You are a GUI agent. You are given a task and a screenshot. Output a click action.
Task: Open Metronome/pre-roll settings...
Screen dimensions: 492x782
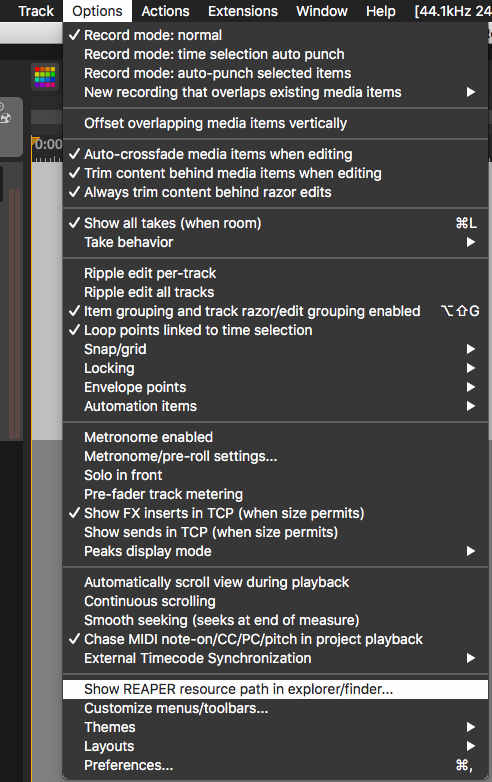(275, 456)
